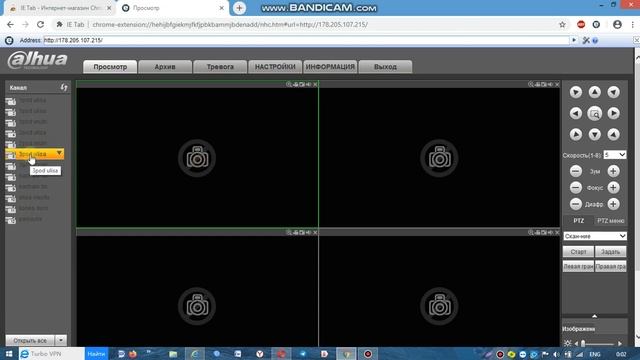
Task: Click the Старт button
Action: point(578,252)
